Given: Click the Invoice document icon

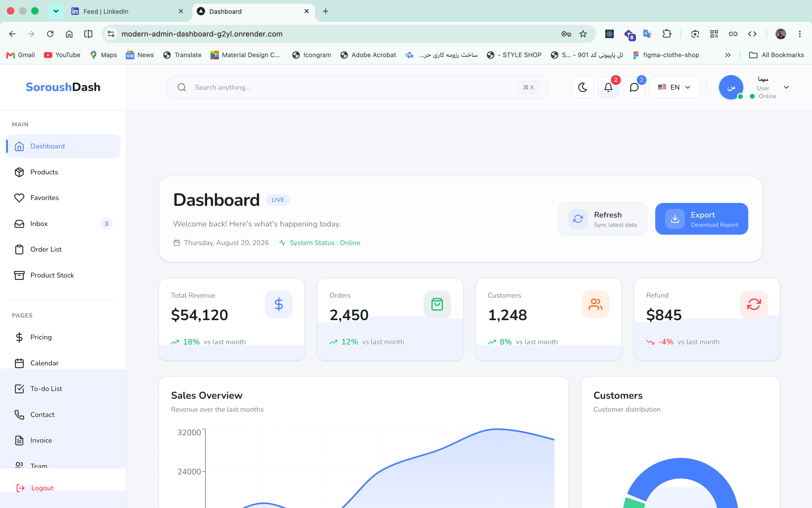Looking at the screenshot, I should 19,441.
